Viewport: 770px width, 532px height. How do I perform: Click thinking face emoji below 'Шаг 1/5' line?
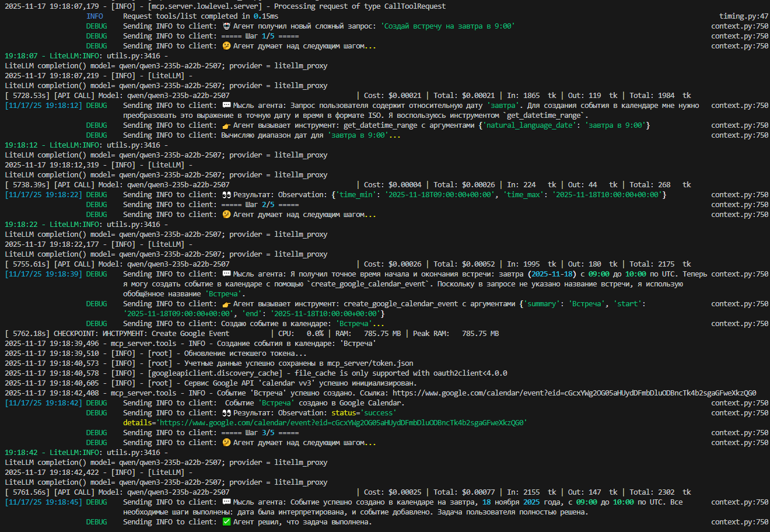(227, 46)
